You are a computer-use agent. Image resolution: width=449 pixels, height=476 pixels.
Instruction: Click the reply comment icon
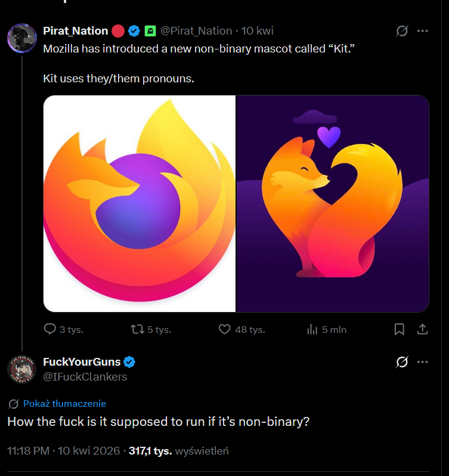point(50,329)
